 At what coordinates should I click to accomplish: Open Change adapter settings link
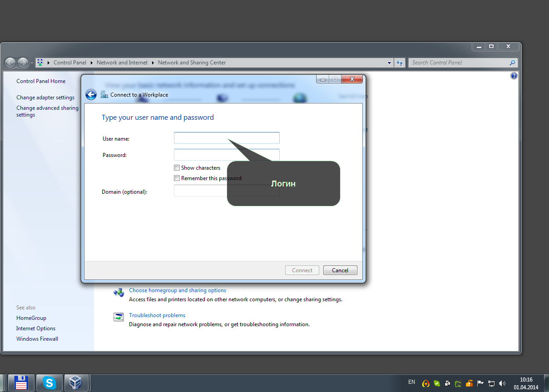(45, 98)
